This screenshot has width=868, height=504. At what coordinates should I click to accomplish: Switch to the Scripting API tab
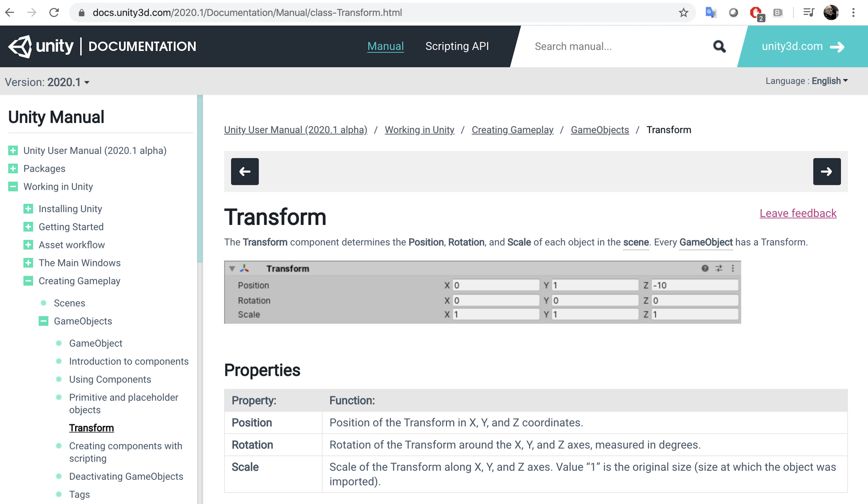pos(457,46)
